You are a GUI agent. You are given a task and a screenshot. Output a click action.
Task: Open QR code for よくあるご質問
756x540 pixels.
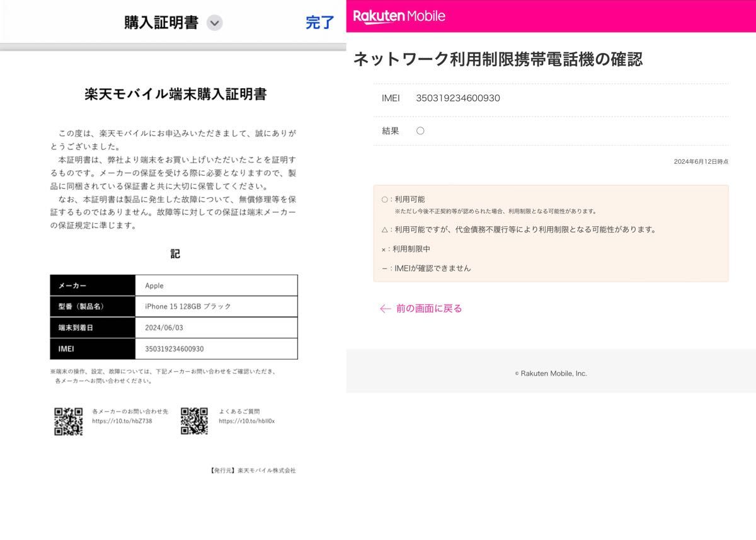point(194,421)
